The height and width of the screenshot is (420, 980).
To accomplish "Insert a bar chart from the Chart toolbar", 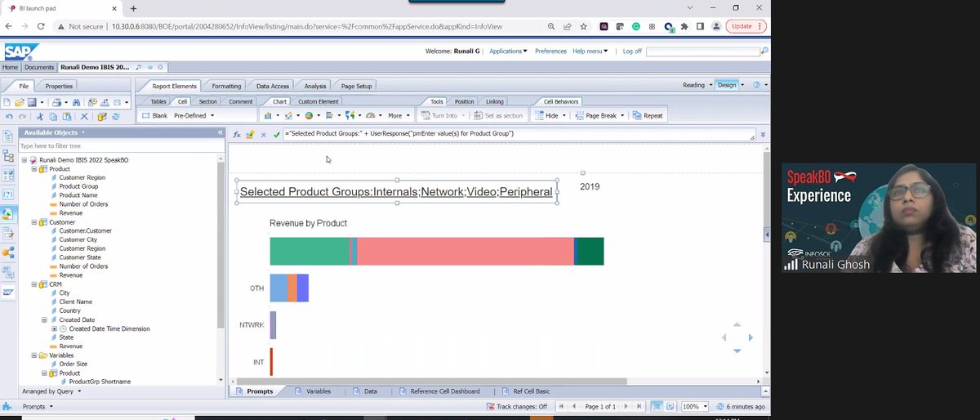I will pyautogui.click(x=328, y=115).
